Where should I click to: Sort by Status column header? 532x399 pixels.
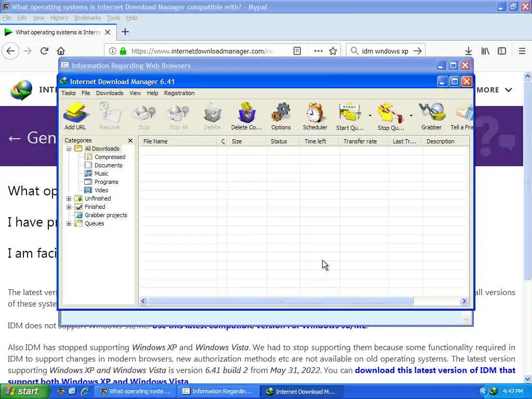[283, 141]
